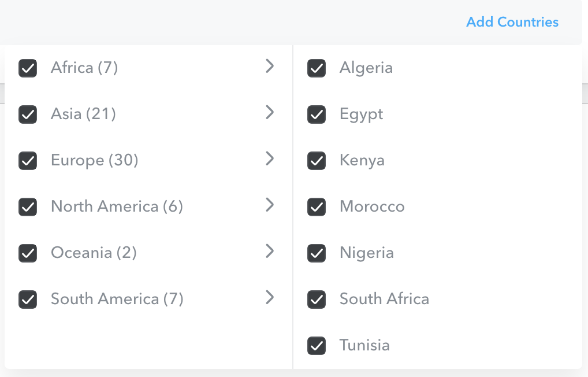The width and height of the screenshot is (588, 377).
Task: Toggle the South Africa checkbox
Action: (317, 300)
